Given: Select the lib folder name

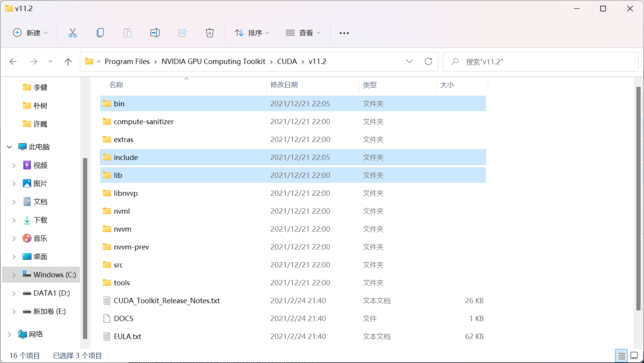Looking at the screenshot, I should pyautogui.click(x=118, y=175).
